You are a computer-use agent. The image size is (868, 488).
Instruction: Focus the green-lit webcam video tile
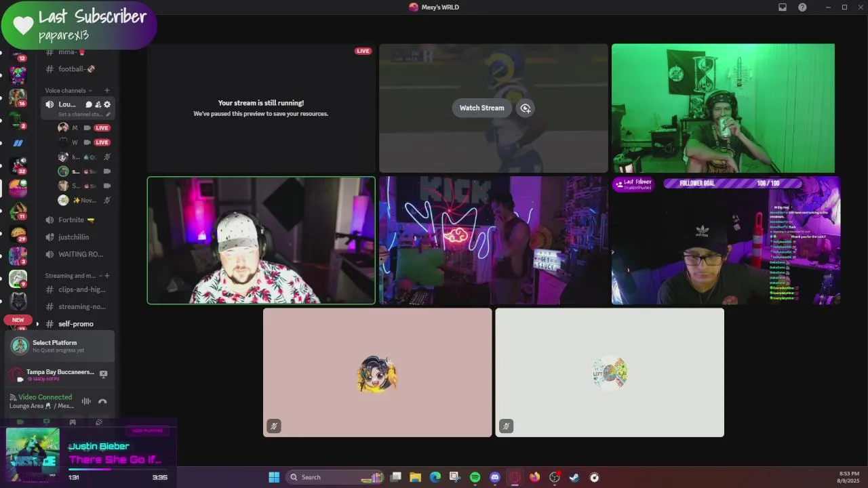[x=723, y=108]
